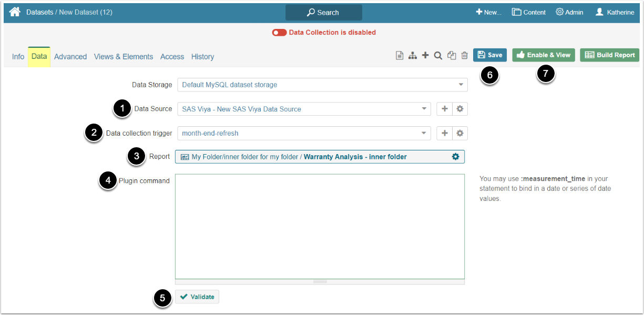Image resolution: width=644 pixels, height=315 pixels.
Task: Expand the Data collection trigger dropdown
Action: (424, 133)
